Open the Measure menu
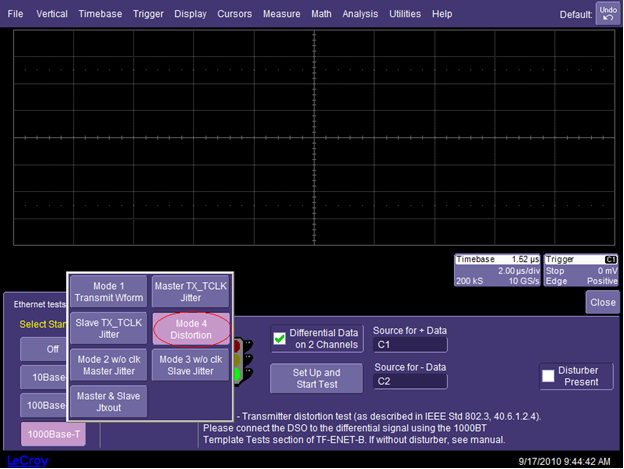The image size is (624, 469). 281,14
